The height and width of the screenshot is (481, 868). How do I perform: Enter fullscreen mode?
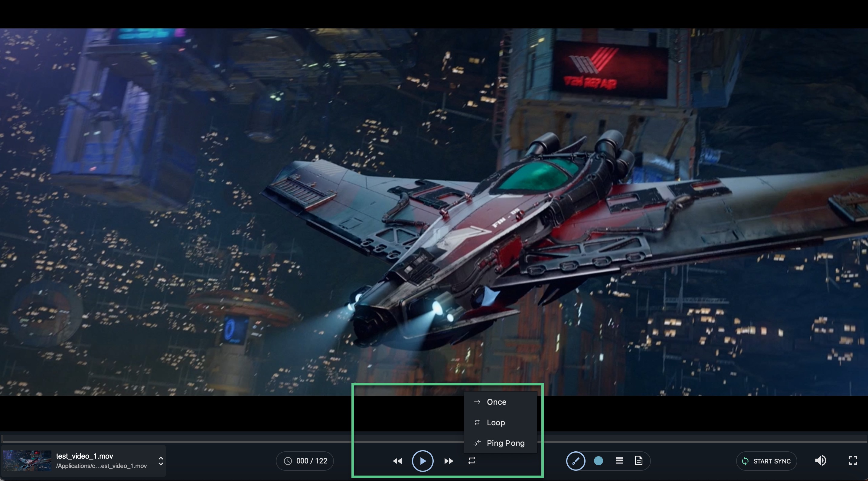click(853, 460)
